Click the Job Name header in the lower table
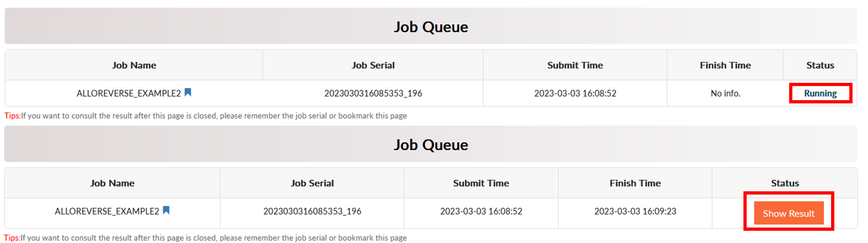The width and height of the screenshot is (868, 243). click(112, 183)
